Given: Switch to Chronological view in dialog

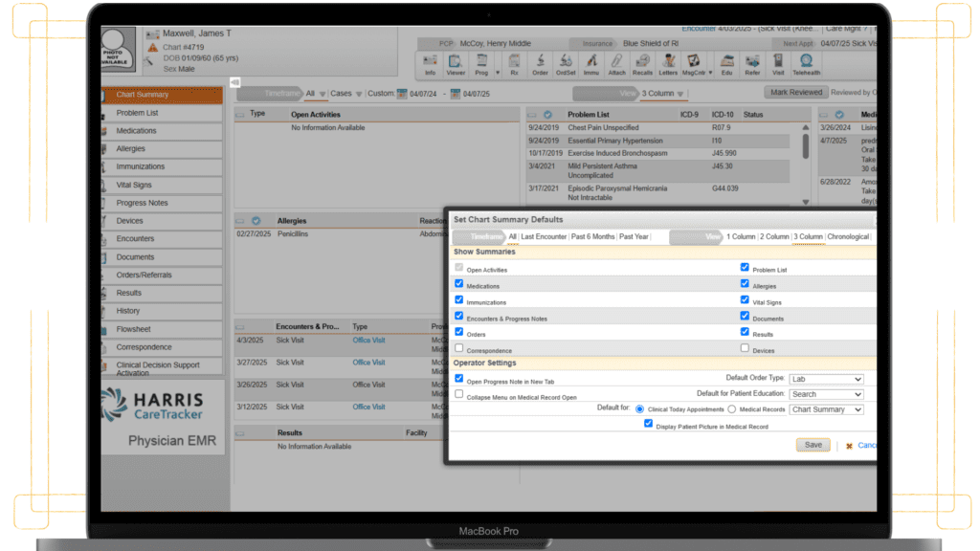Looking at the screenshot, I should click(848, 236).
